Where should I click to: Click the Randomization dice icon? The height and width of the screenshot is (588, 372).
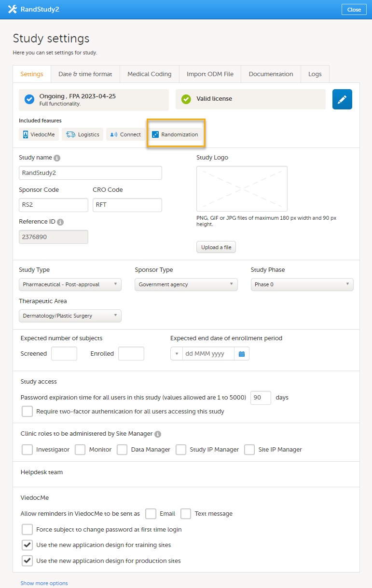(155, 134)
